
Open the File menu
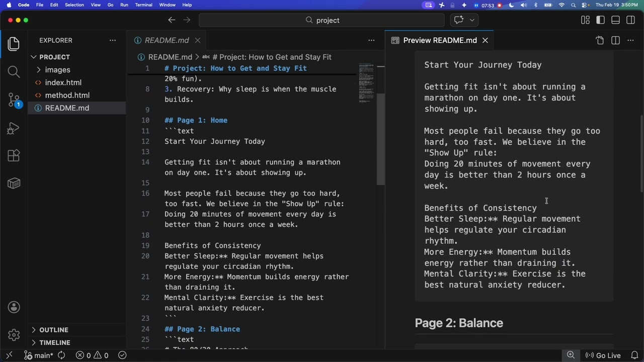[40, 5]
